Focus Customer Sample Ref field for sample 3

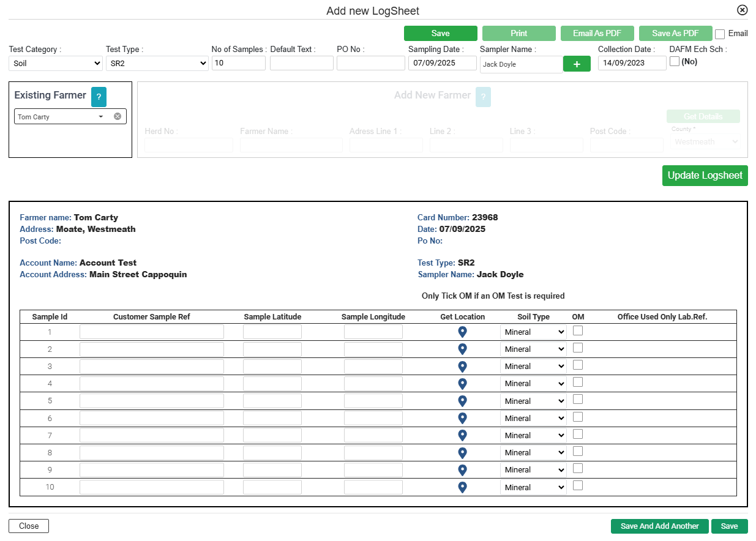(152, 367)
